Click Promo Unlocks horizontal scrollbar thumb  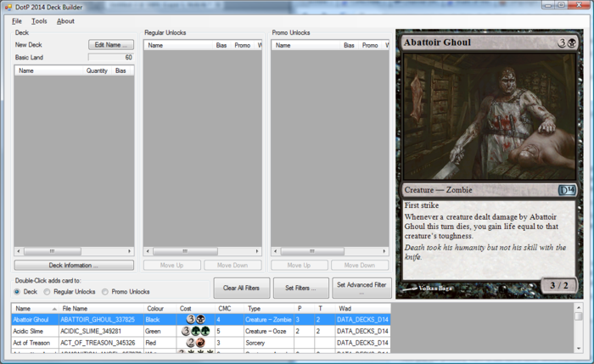tap(312, 251)
